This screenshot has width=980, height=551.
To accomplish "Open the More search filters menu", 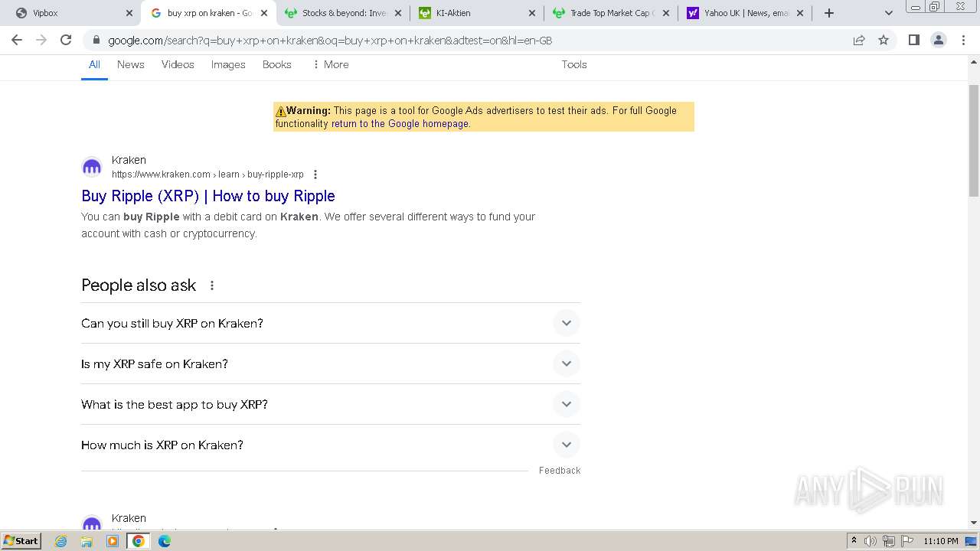I will click(330, 64).
